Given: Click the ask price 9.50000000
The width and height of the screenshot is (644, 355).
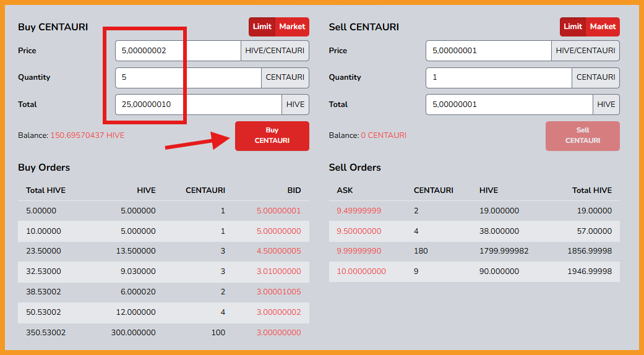Looking at the screenshot, I should click(359, 231).
